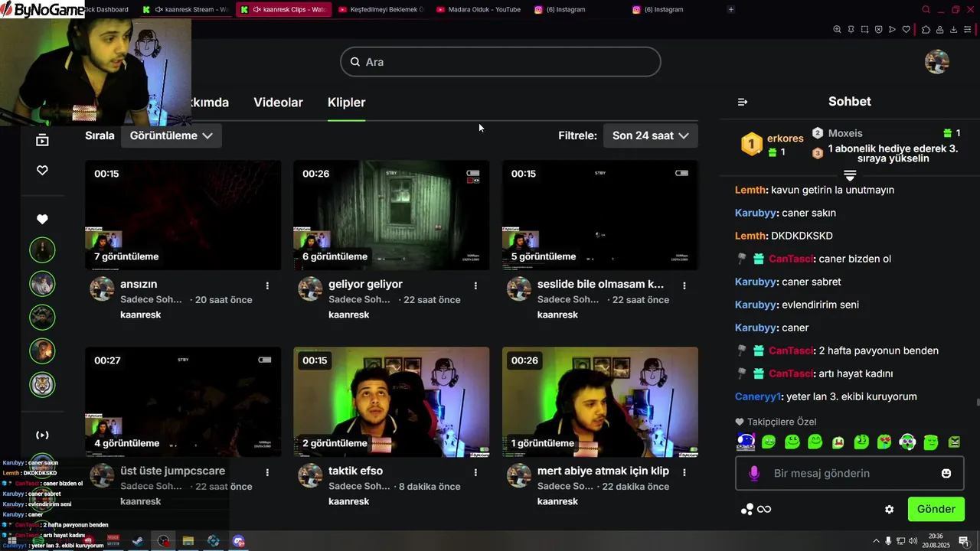Open the Kick user profile avatar
This screenshot has height=551, width=980.
[x=937, y=62]
